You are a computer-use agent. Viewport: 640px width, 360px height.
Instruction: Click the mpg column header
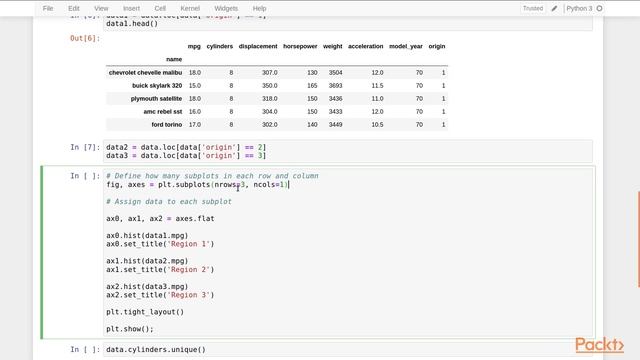pos(194,46)
